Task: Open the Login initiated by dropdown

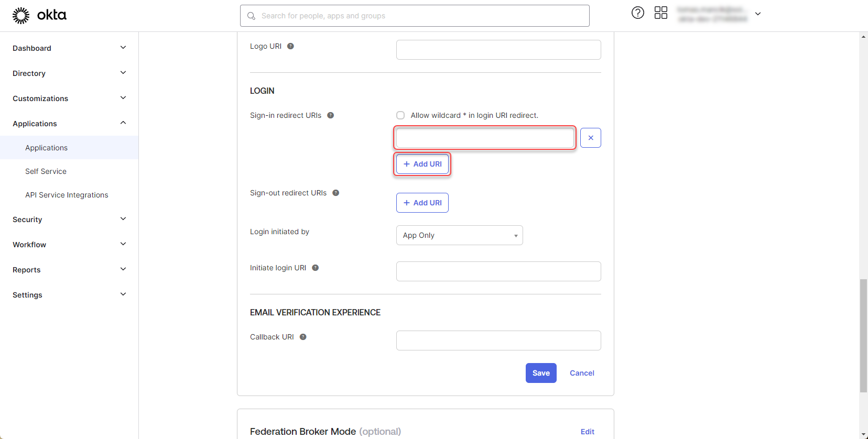Action: [x=459, y=235]
